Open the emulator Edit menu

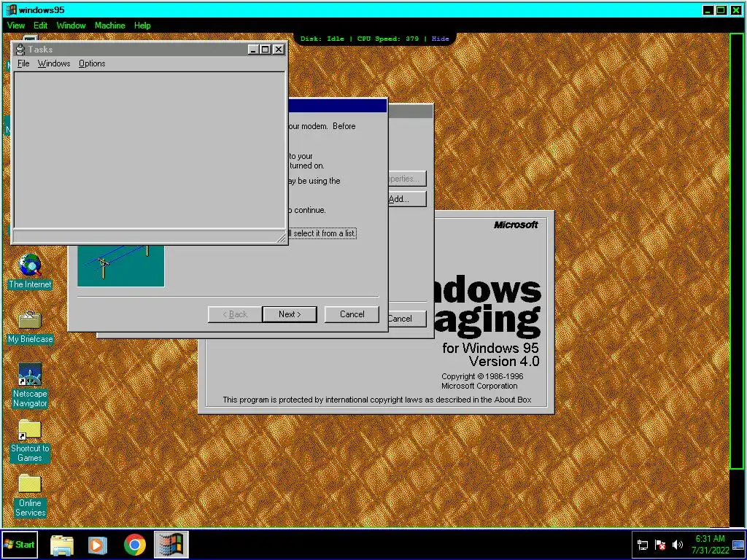coord(41,26)
